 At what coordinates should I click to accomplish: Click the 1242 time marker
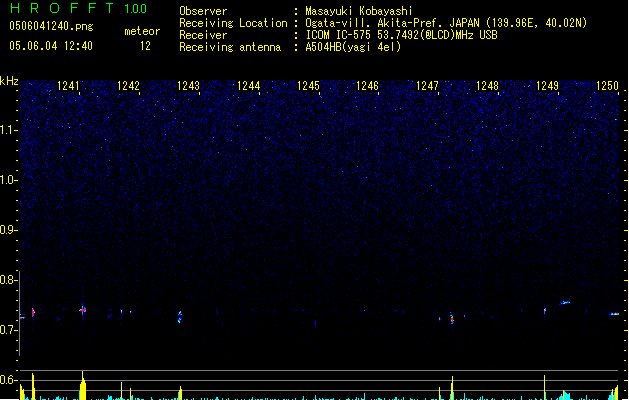coord(128,86)
